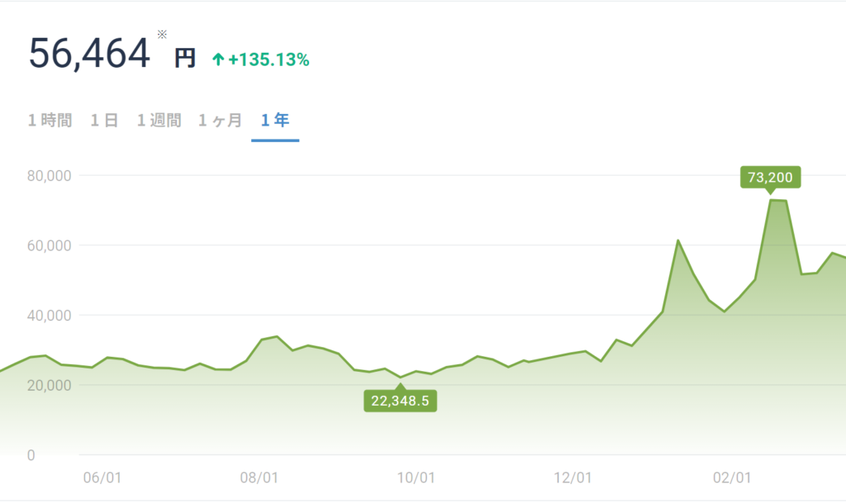The image size is (846, 504).
Task: Switch to the 1日 range tab
Action: [x=104, y=121]
